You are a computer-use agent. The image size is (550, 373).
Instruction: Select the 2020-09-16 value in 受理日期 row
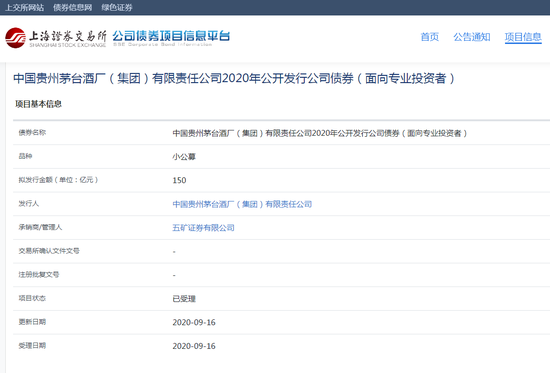[194, 346]
